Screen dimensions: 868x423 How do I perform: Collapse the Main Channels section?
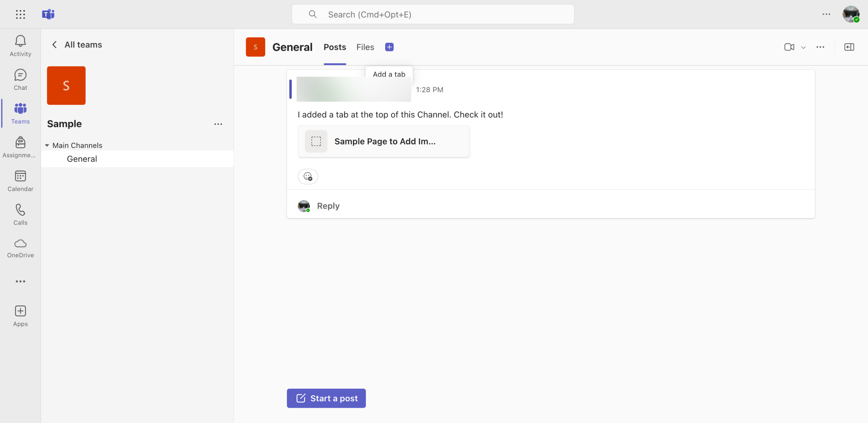click(47, 145)
